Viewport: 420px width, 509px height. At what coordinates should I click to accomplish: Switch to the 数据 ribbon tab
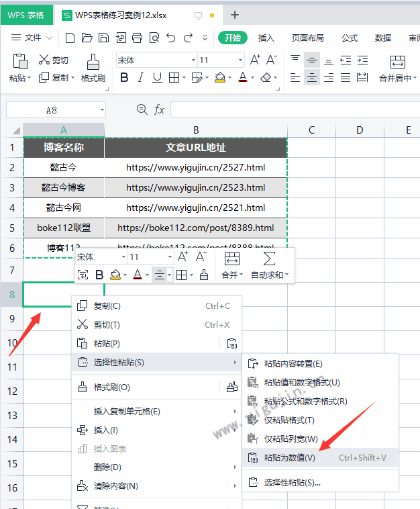pos(383,38)
